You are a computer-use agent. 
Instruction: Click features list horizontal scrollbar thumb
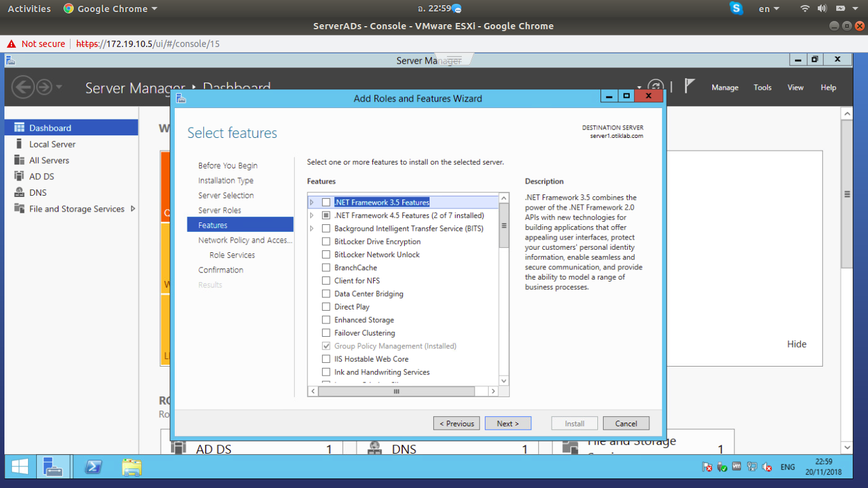(x=396, y=391)
